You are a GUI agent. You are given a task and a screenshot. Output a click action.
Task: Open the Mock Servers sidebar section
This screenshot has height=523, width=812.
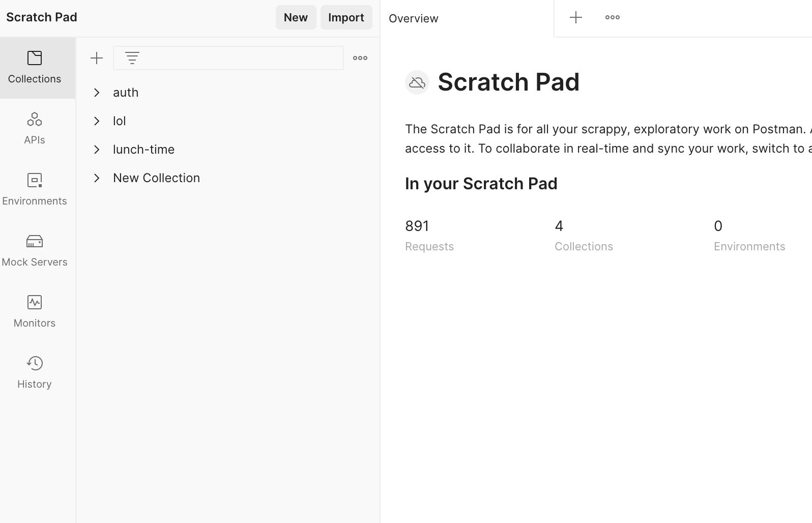[35, 251]
